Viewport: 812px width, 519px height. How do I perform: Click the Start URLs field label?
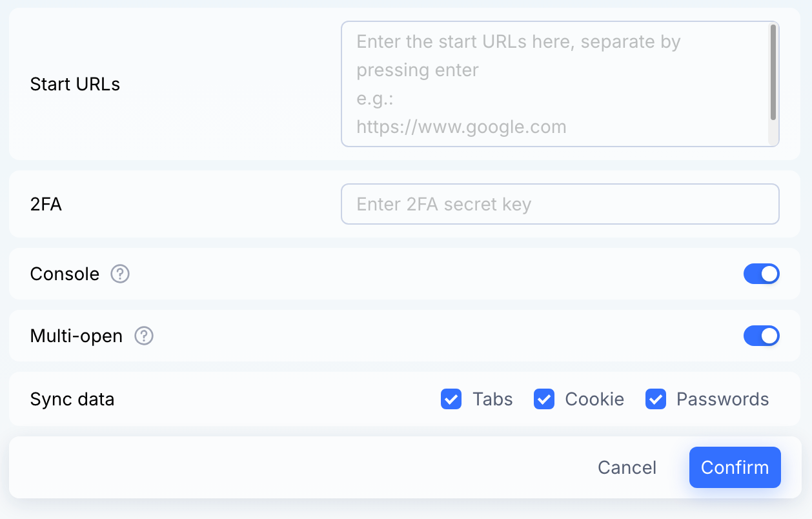pos(75,85)
